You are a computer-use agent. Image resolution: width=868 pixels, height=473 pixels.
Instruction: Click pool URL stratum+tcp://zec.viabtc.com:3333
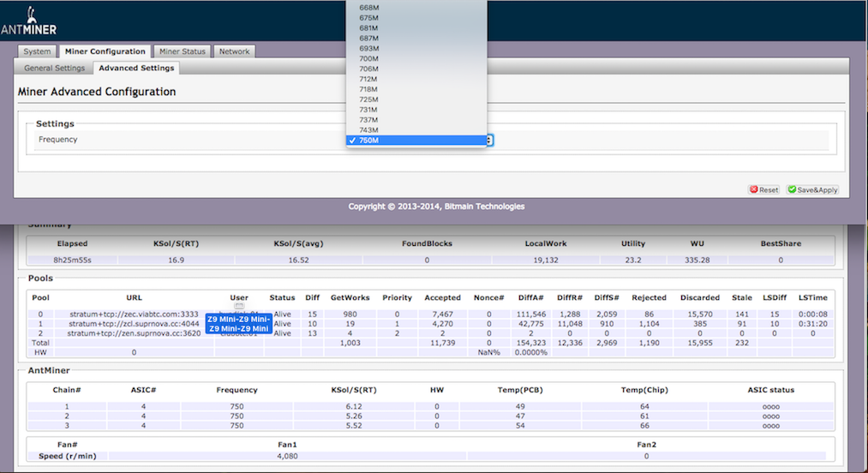coord(134,314)
